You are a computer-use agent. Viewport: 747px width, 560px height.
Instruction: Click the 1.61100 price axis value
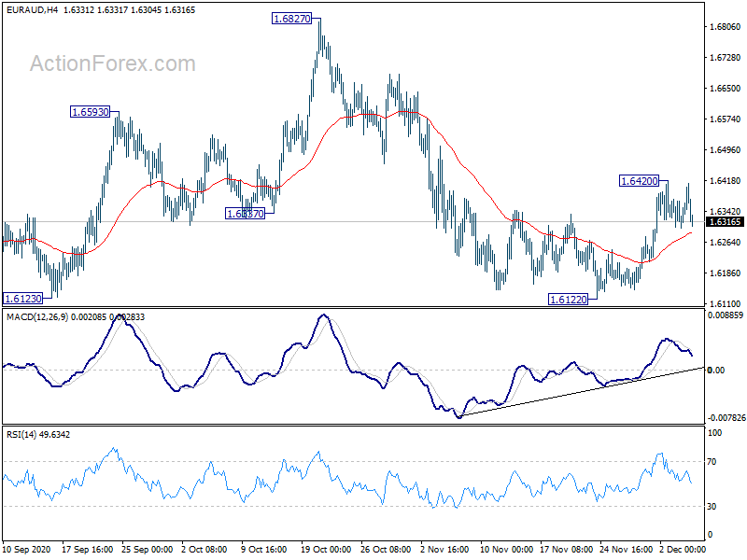point(726,304)
